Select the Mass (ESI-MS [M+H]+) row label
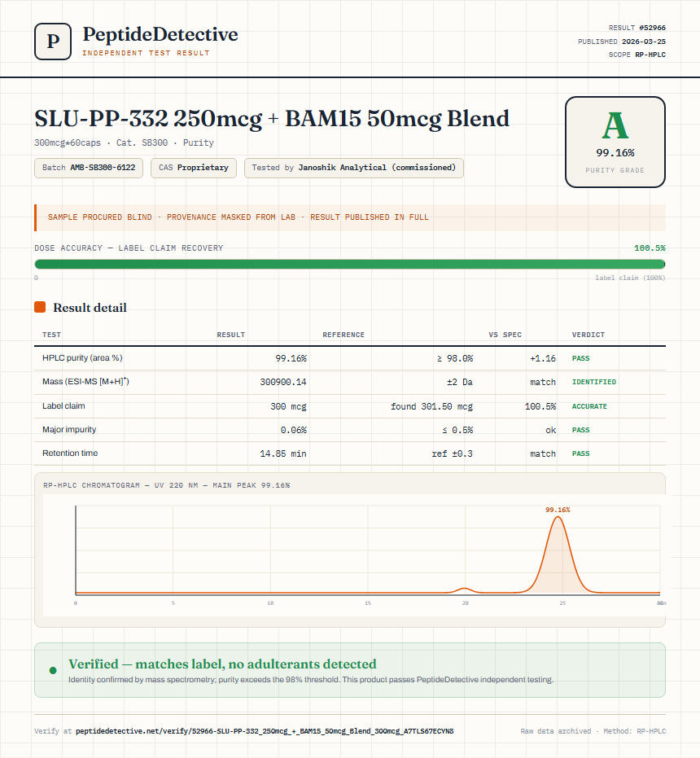 pos(85,381)
